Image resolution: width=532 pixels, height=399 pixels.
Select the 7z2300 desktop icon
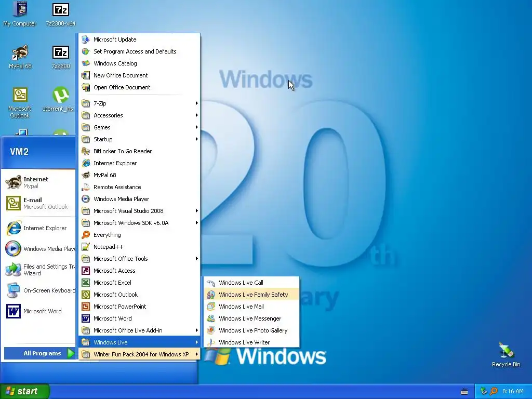point(61,57)
